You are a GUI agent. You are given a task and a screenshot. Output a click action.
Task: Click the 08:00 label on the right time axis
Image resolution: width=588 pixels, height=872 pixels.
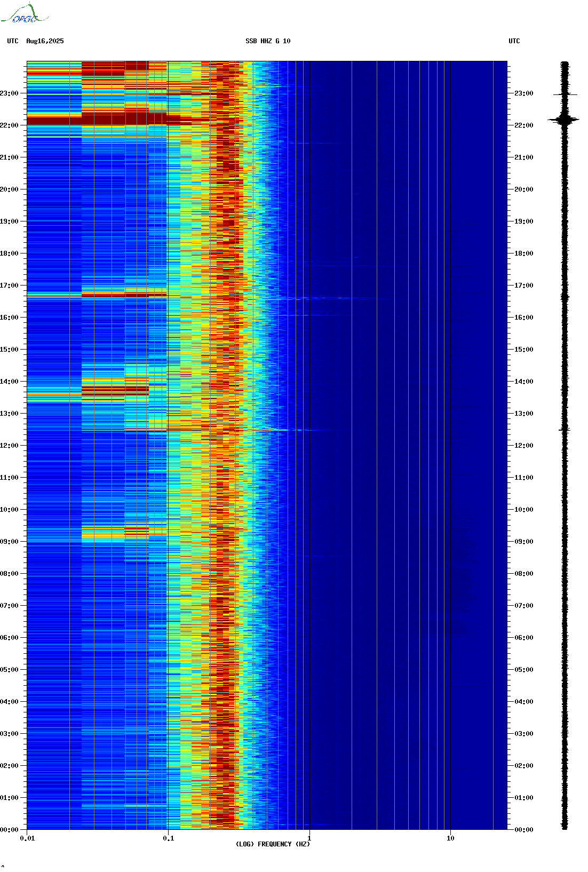(523, 574)
